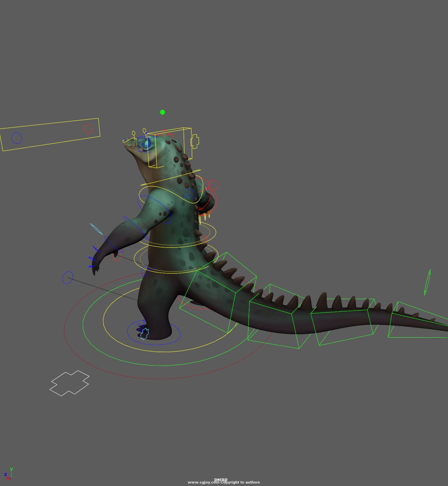Select the cyan cross control at the foot

coord(145,334)
